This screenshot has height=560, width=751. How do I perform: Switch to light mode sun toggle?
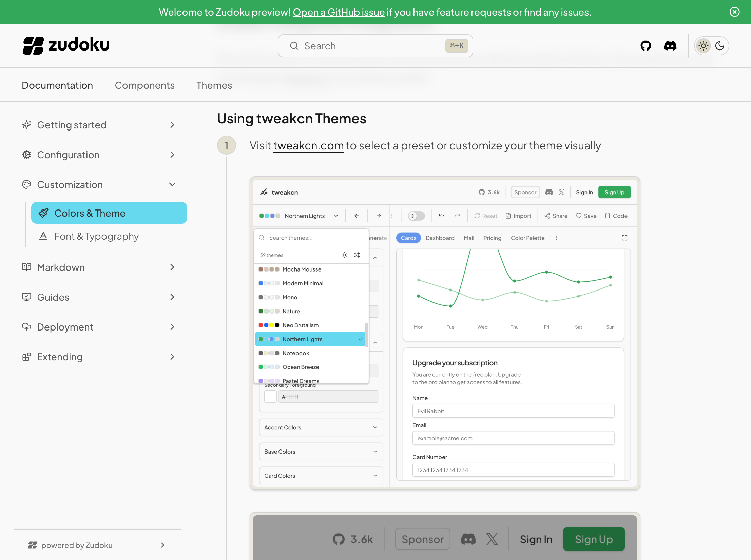(x=704, y=46)
